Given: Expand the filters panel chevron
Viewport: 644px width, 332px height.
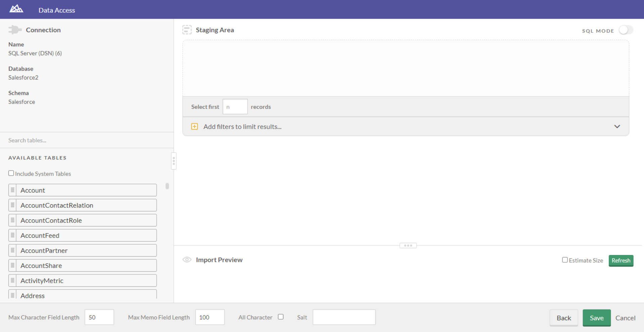Looking at the screenshot, I should pyautogui.click(x=617, y=126).
